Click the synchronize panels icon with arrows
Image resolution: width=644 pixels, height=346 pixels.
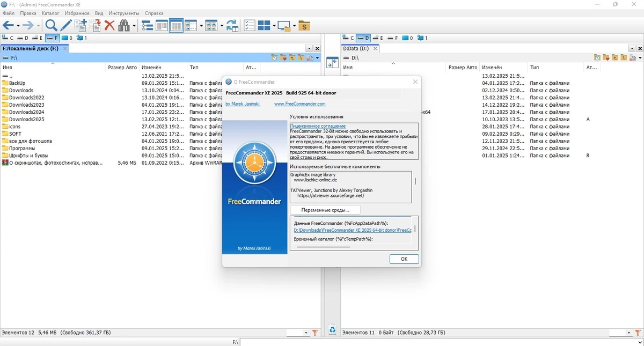coord(232,25)
